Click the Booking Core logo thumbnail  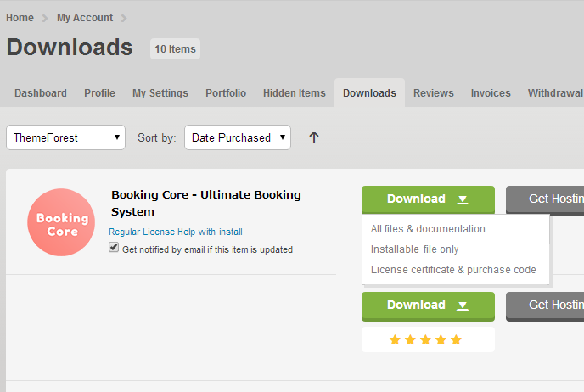pos(61,222)
